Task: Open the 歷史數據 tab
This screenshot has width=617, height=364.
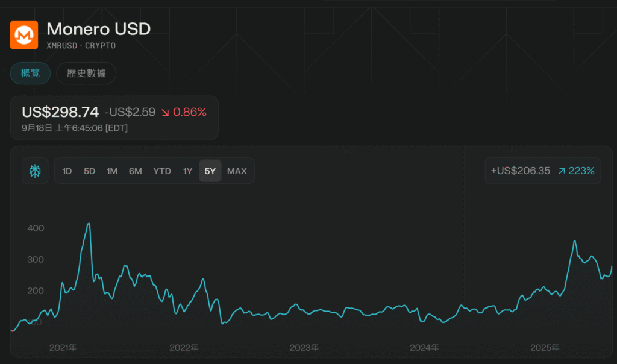Action: (x=86, y=74)
